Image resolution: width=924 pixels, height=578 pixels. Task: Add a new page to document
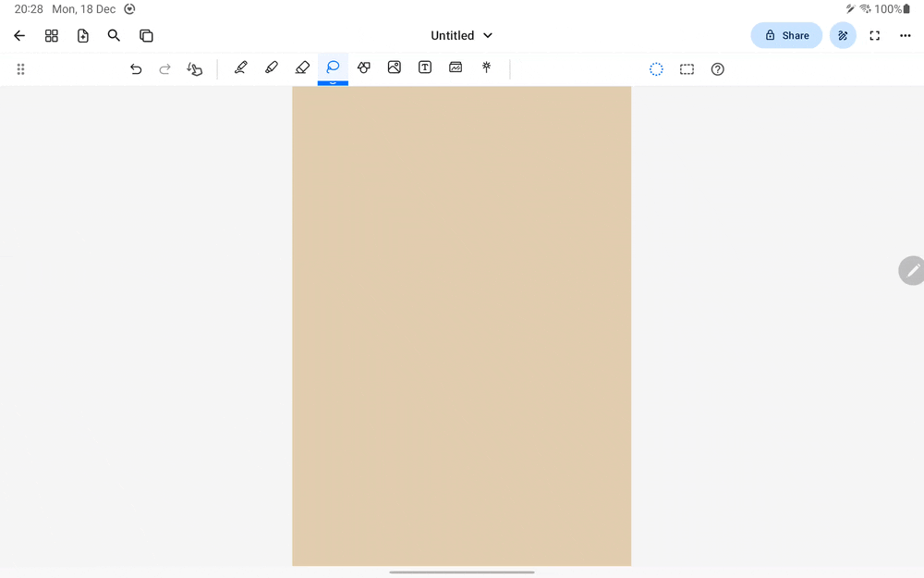(x=83, y=35)
